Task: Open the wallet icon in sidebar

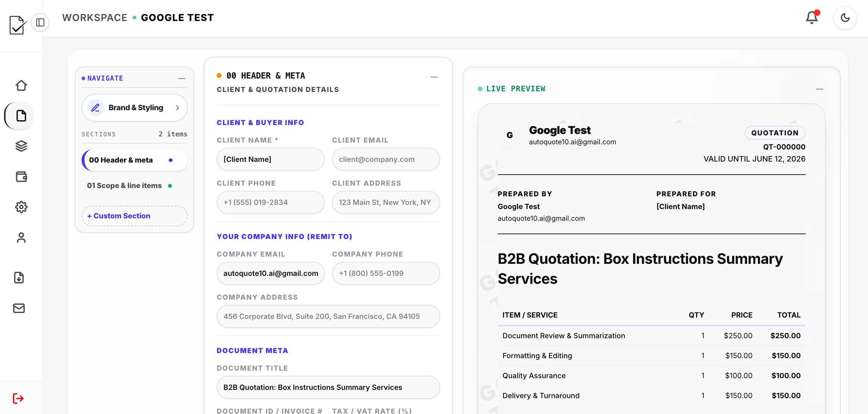Action: tap(21, 177)
